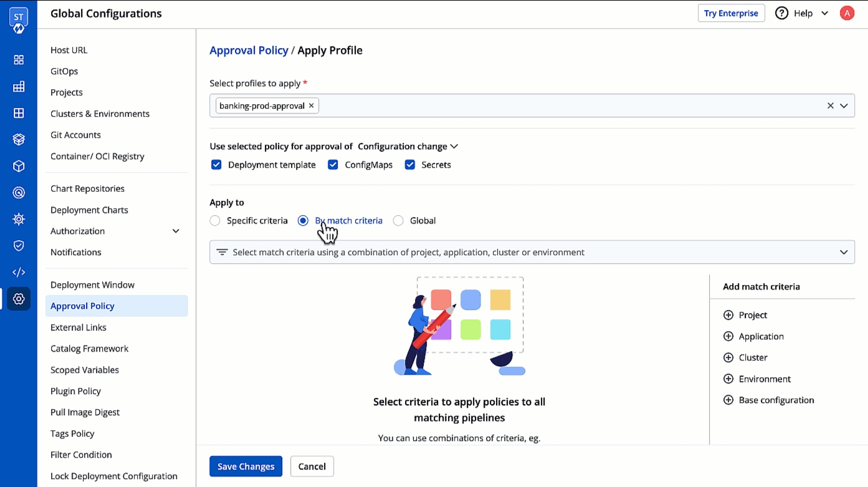Click the plus icon beside Cluster criteria

tap(728, 357)
